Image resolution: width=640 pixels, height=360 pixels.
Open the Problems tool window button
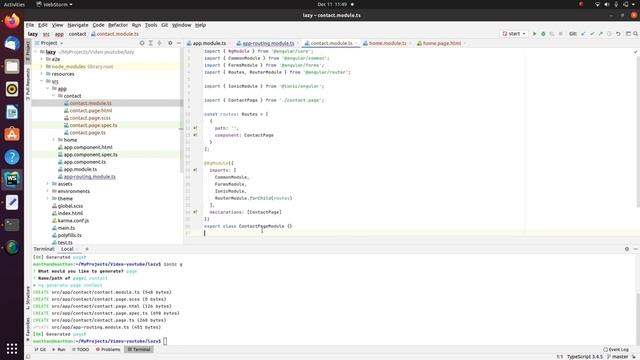pos(108,349)
